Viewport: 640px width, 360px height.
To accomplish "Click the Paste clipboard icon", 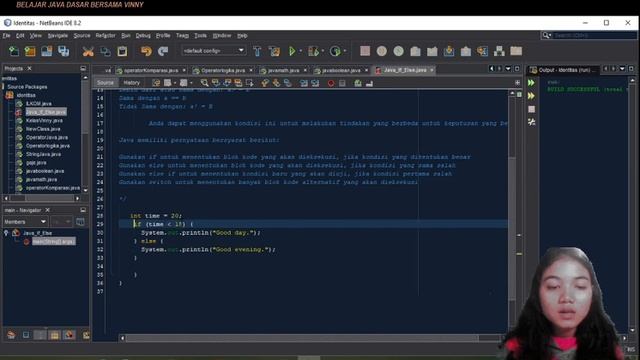I will pyautogui.click(x=122, y=51).
